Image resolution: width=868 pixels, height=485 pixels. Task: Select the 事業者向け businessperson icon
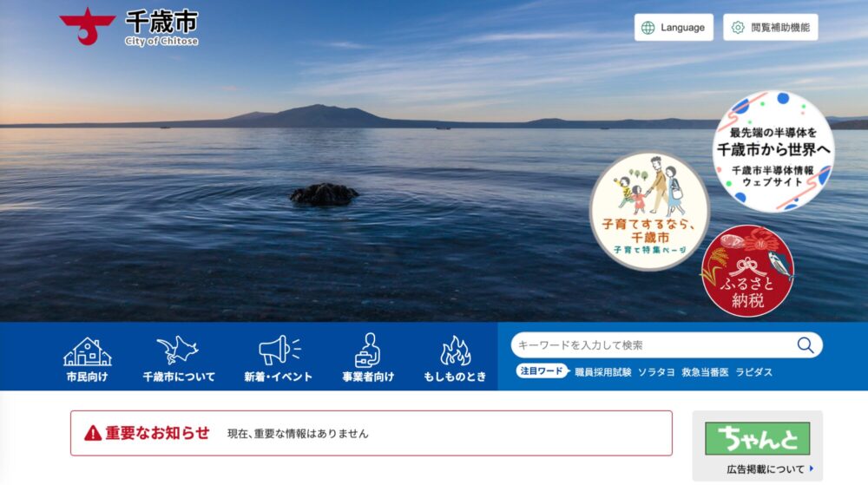pos(367,350)
